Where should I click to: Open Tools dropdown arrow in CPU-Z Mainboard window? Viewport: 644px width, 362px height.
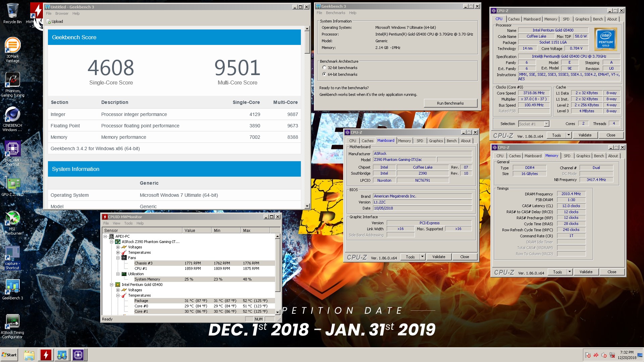click(422, 257)
